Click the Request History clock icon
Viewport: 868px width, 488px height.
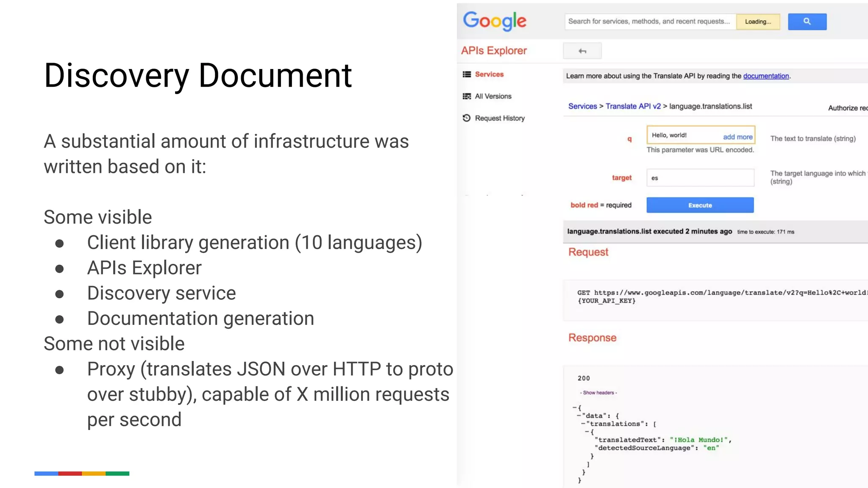click(x=467, y=118)
